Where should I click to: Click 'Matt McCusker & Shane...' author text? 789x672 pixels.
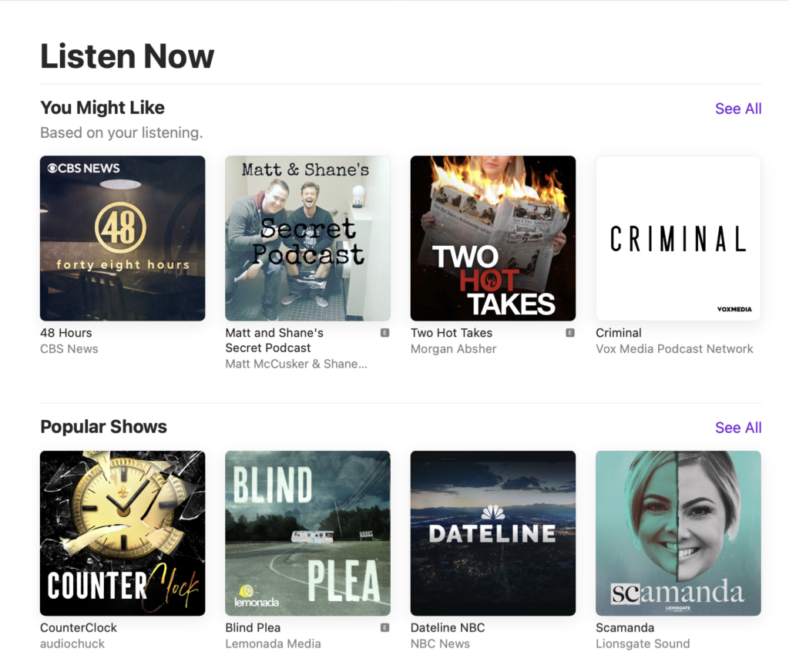tap(296, 364)
